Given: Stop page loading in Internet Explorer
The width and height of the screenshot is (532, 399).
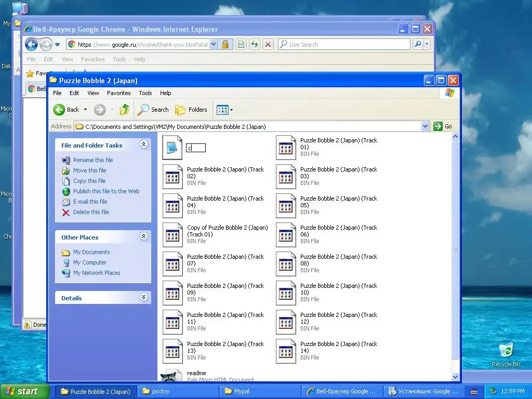Looking at the screenshot, I should click(268, 45).
